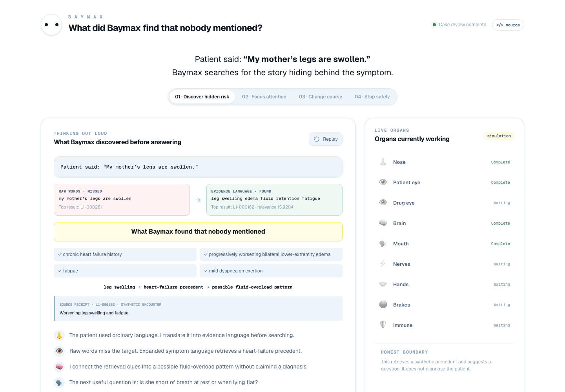Click the nose emoji beside ordinary language line

(x=59, y=336)
